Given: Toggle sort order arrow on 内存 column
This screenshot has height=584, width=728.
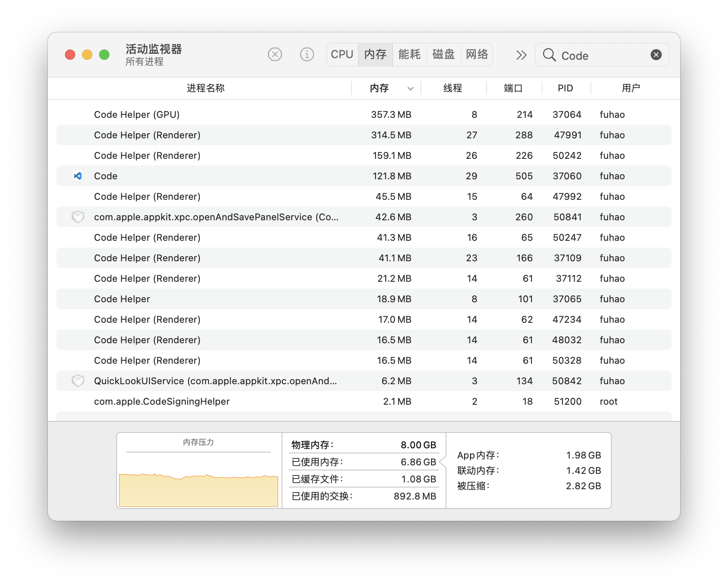Looking at the screenshot, I should point(410,88).
